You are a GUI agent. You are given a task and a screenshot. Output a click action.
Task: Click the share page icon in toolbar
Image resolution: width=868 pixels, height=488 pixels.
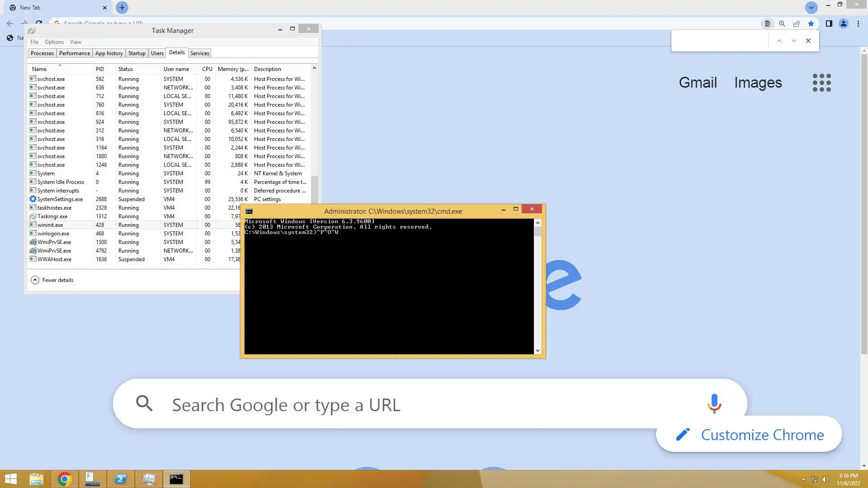point(796,23)
